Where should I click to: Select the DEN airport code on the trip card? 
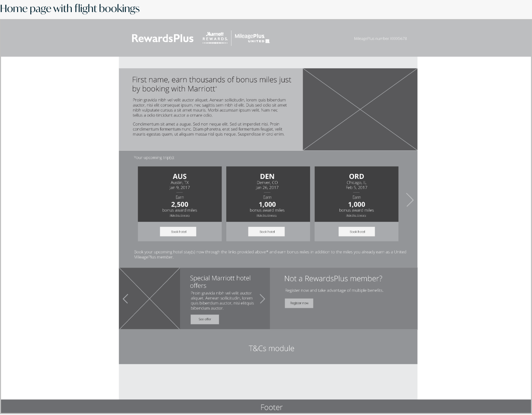pos(267,177)
